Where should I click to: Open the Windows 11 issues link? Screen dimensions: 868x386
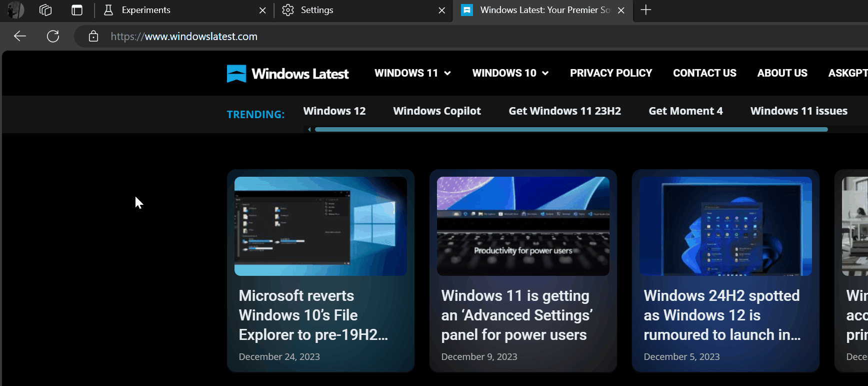pyautogui.click(x=799, y=111)
